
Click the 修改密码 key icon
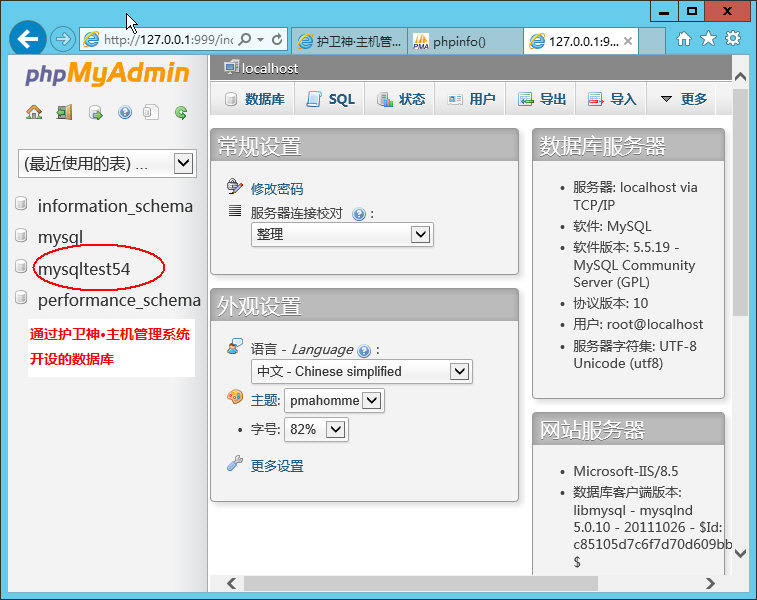click(235, 186)
